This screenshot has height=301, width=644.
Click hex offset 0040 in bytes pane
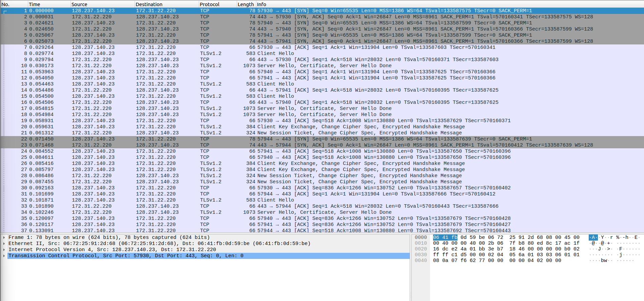pyautogui.click(x=421, y=261)
